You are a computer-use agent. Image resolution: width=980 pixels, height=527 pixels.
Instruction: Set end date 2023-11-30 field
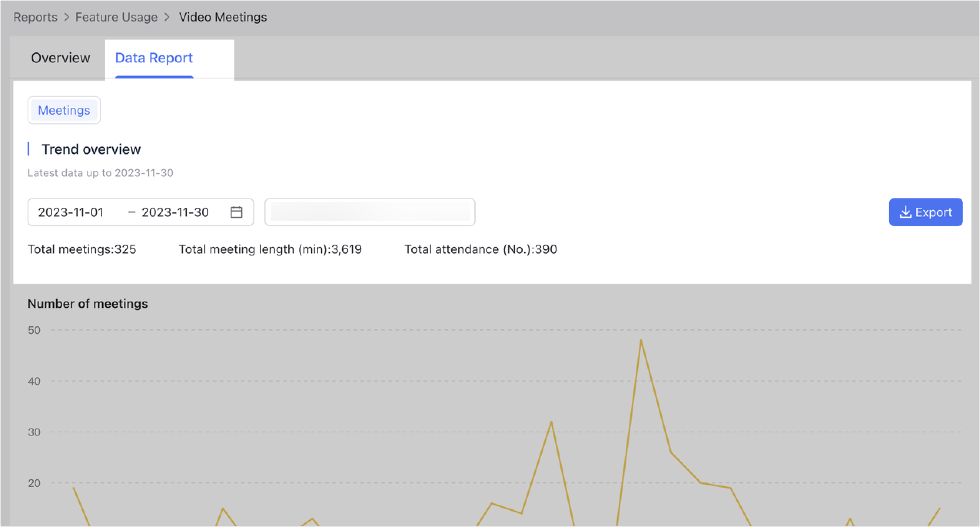coord(175,212)
